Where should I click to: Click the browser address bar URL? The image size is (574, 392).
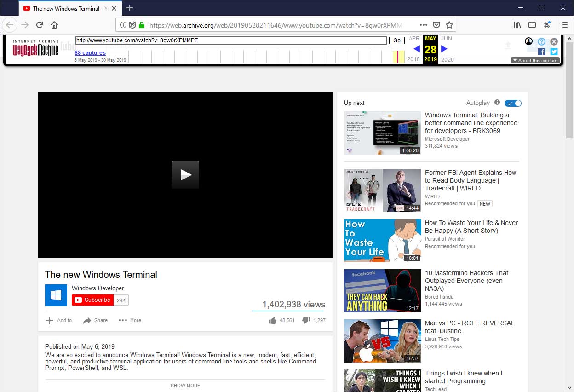click(x=276, y=25)
